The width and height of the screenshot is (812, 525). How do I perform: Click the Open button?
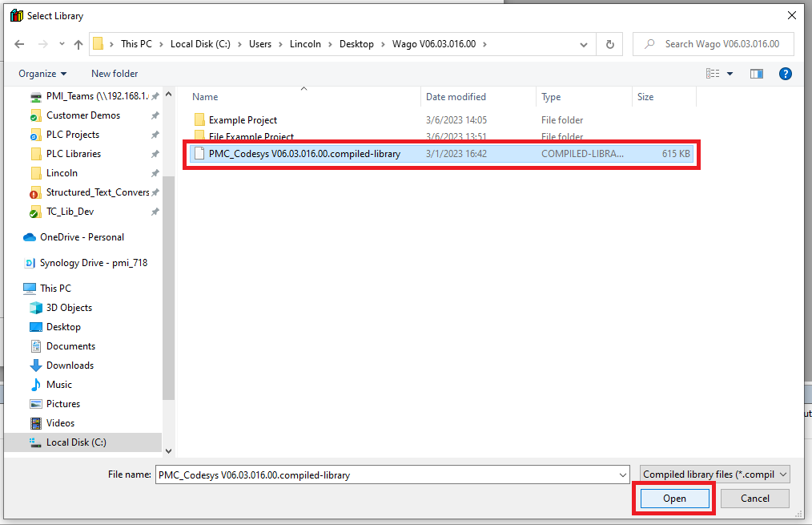click(x=674, y=499)
